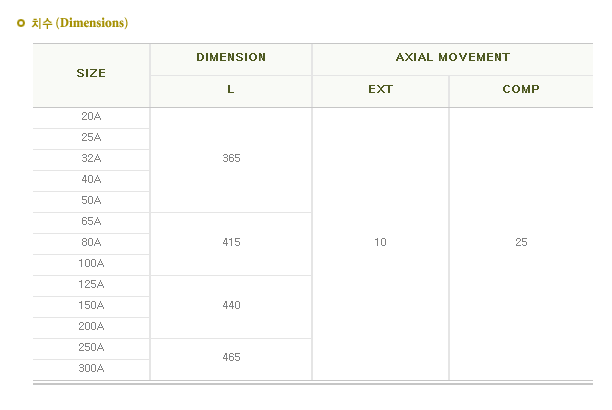Click the 32A size cell
This screenshot has height=410, width=612.
(91, 159)
